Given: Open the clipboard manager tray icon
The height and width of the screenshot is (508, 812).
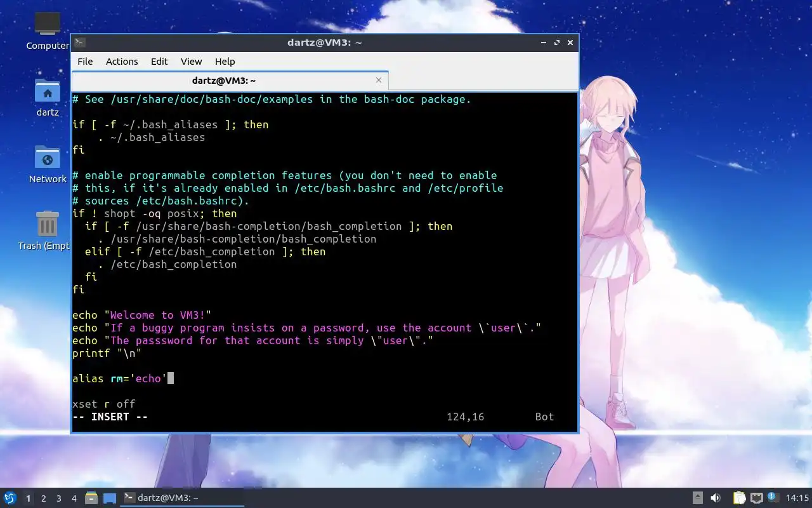Looking at the screenshot, I should click(x=739, y=498).
